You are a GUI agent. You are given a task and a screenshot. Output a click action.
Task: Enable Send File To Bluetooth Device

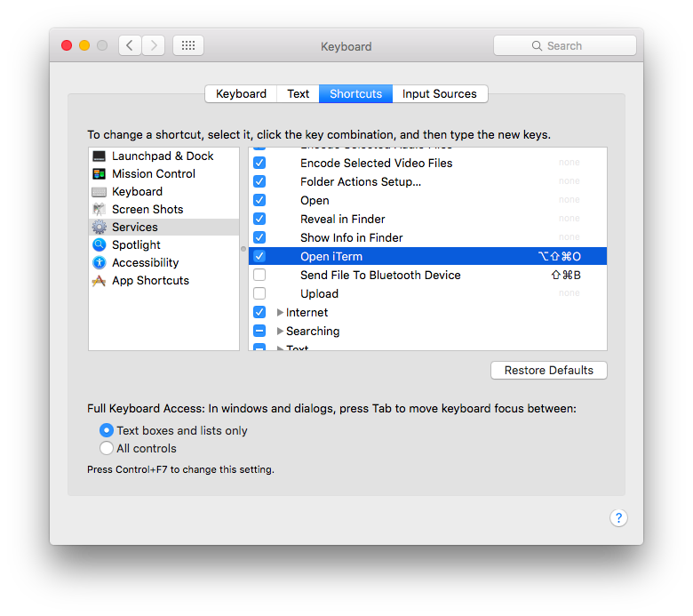point(259,275)
